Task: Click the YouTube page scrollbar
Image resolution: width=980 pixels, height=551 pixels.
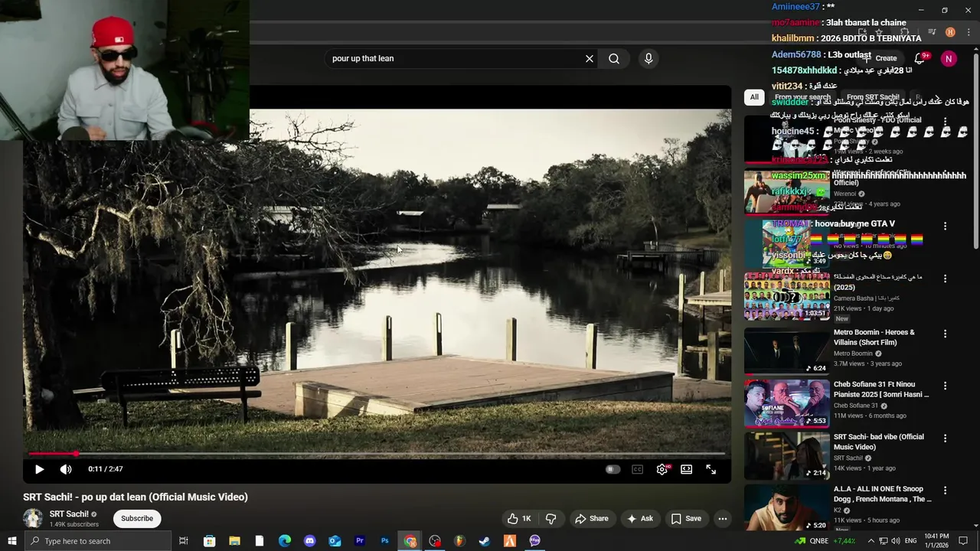Action: tap(975, 149)
